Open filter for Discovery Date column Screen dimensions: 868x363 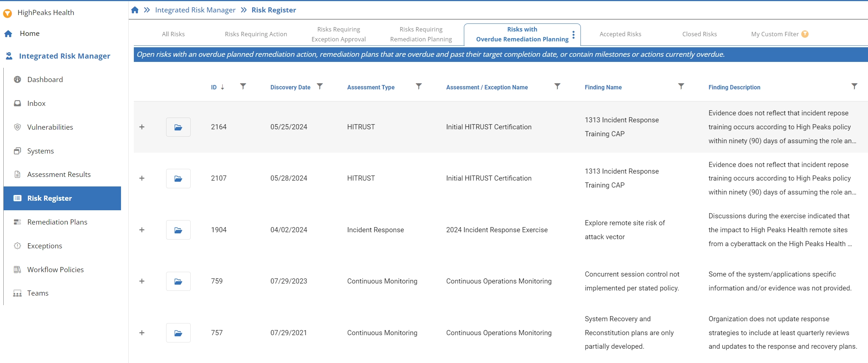(320, 86)
